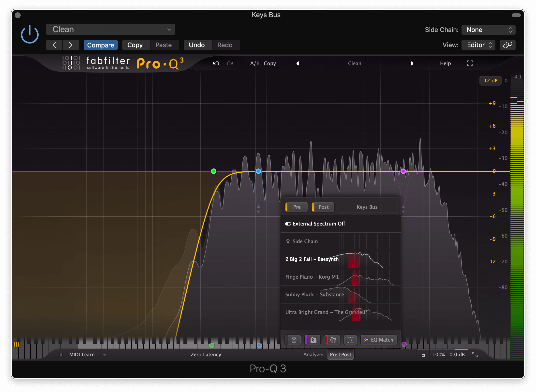This screenshot has width=536, height=392.
Task: Open the Side Chain None selector
Action: click(x=488, y=30)
